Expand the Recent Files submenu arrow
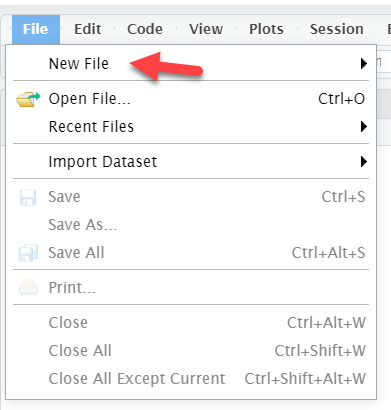Viewport: 391px width, 410px height. pos(364,126)
